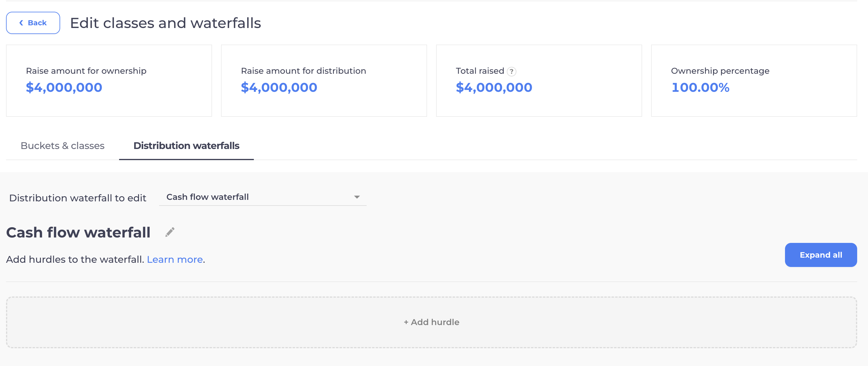Viewport: 868px width, 366px height.
Task: Click the pencil icon to rename Cash flow waterfall
Action: point(170,232)
